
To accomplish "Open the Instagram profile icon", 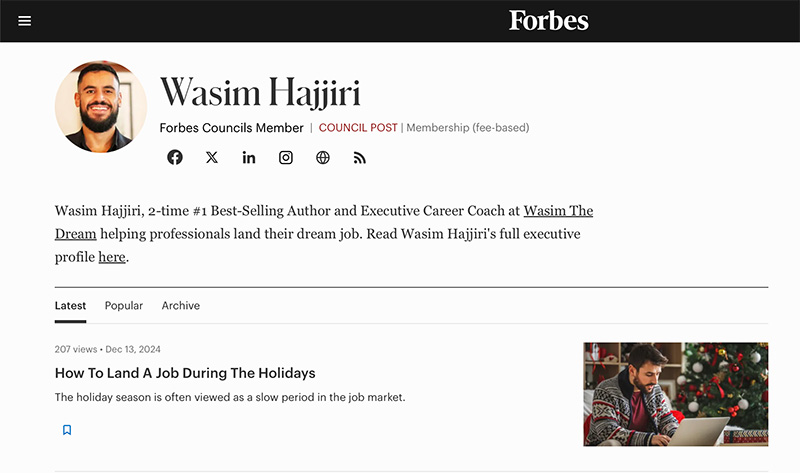I will tap(286, 158).
